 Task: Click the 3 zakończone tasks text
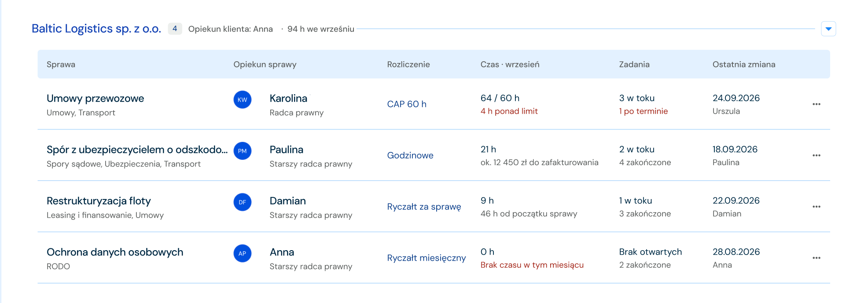pyautogui.click(x=645, y=214)
